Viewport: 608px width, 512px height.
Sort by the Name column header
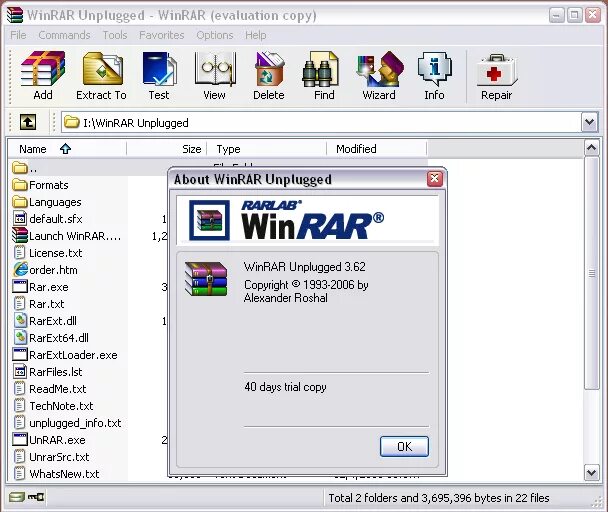[67, 149]
